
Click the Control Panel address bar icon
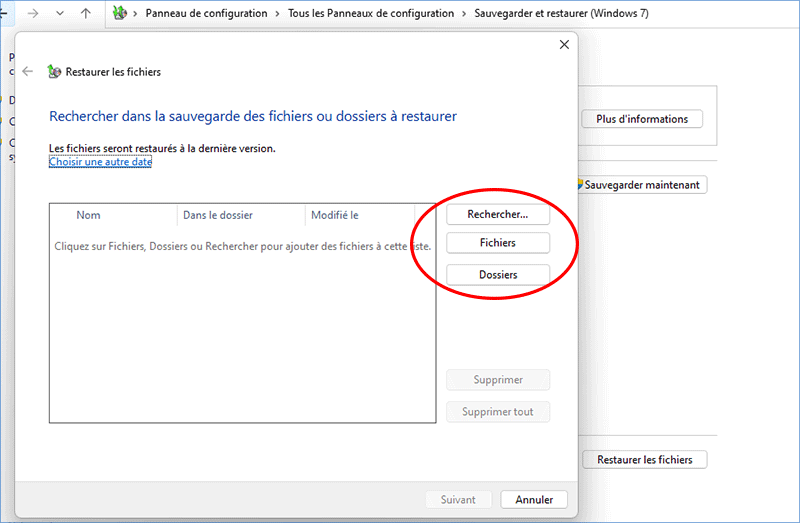[120, 13]
